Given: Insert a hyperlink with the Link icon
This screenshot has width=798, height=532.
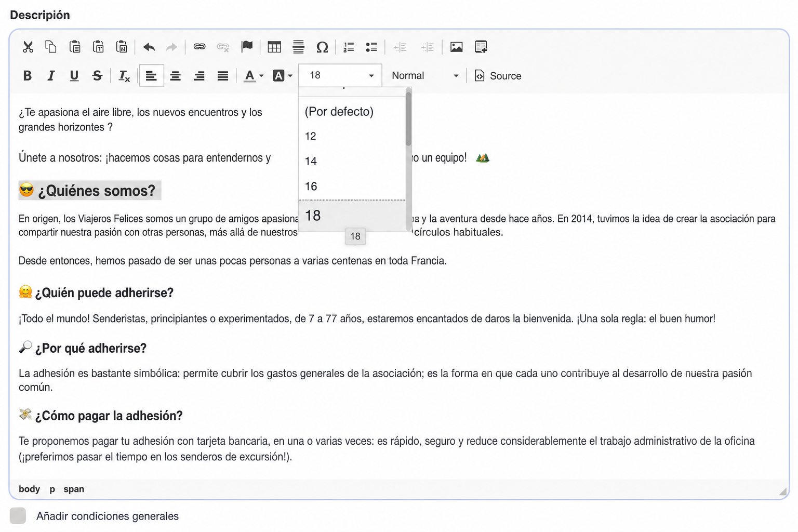Looking at the screenshot, I should (x=199, y=47).
